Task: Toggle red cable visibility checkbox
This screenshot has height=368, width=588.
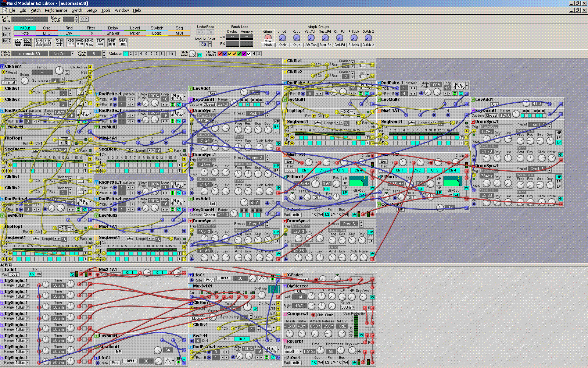Action: tap(220, 54)
